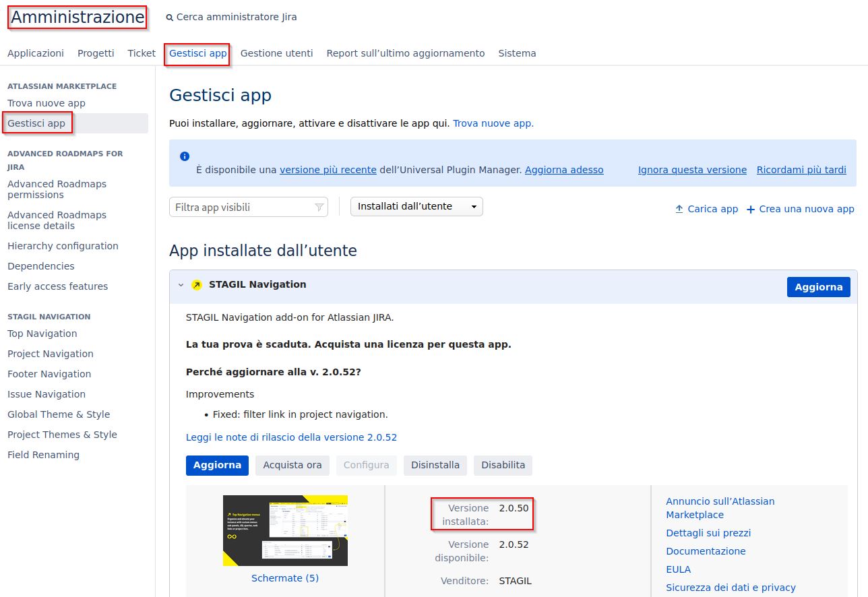Open Project Navigation settings
This screenshot has height=597, width=868.
[51, 354]
